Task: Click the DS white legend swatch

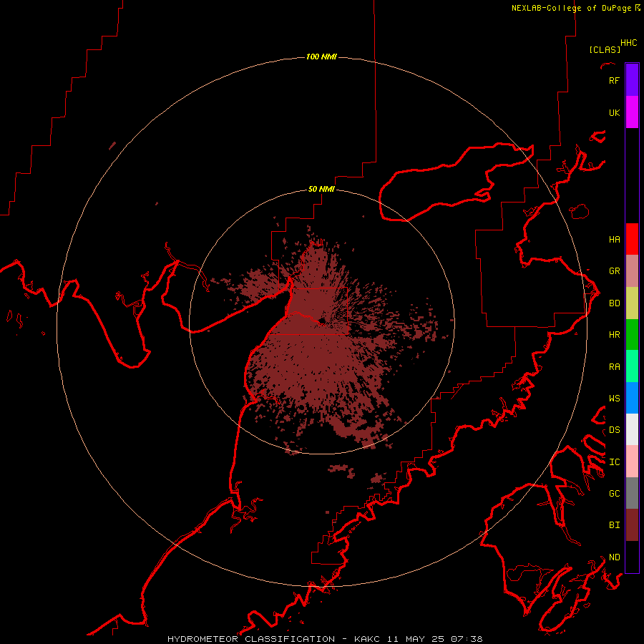Action: coord(632,429)
